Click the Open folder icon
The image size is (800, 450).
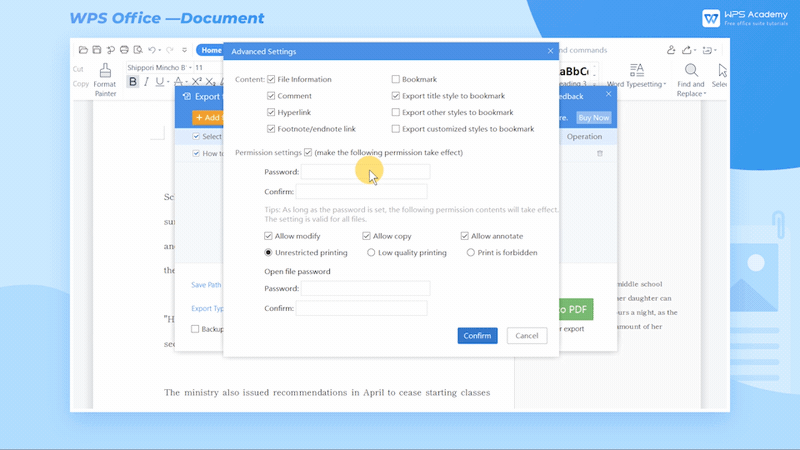point(82,50)
